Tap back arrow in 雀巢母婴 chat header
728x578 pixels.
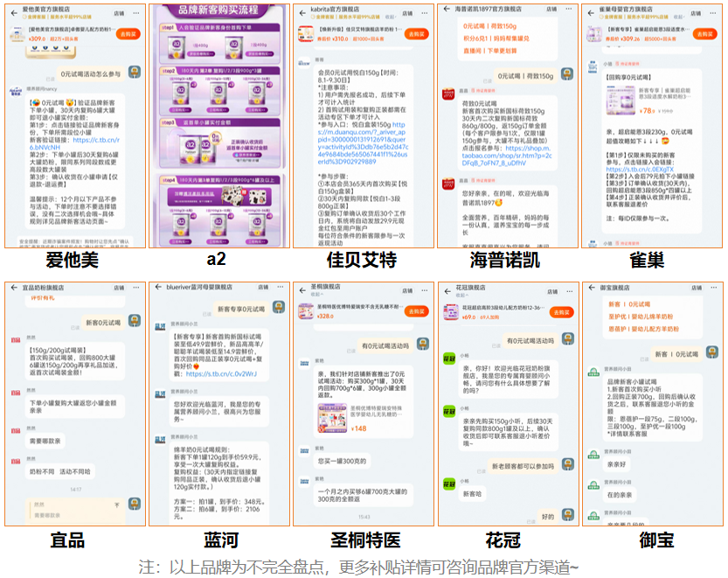tap(588, 11)
